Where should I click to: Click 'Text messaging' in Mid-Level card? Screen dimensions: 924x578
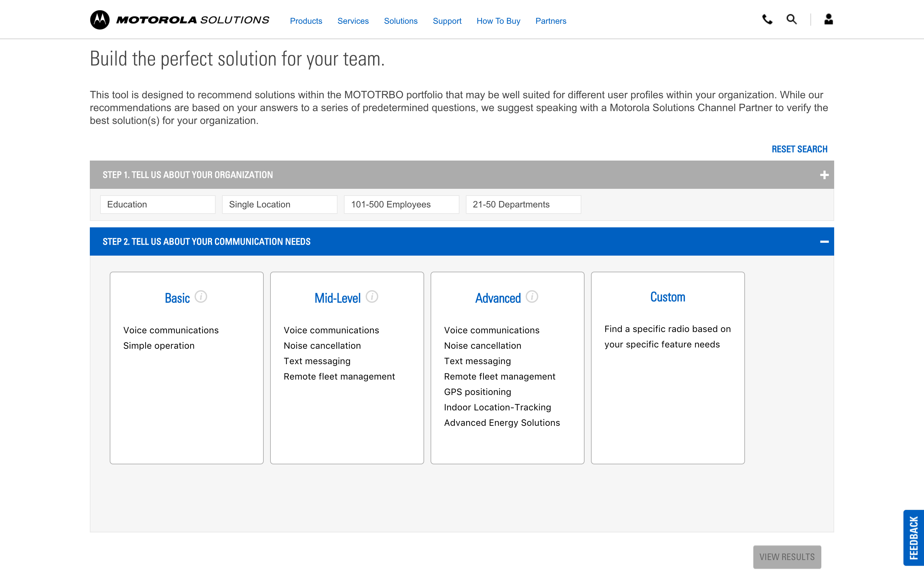pyautogui.click(x=317, y=361)
